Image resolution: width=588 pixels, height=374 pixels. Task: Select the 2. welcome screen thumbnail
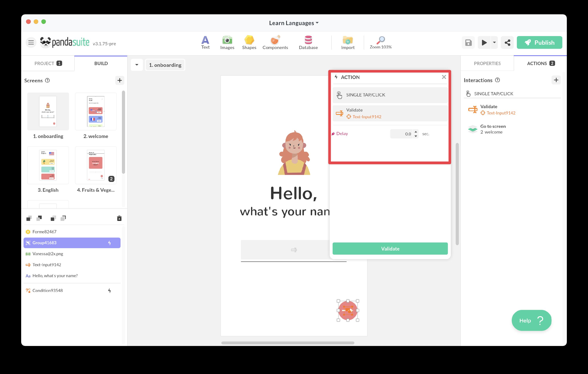tap(96, 111)
